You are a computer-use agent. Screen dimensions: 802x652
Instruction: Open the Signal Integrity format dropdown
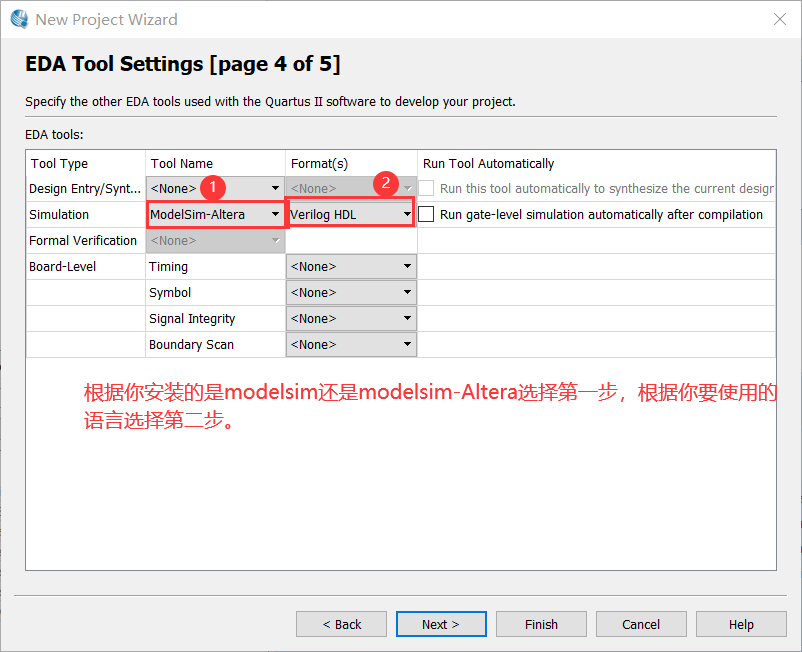coord(351,319)
